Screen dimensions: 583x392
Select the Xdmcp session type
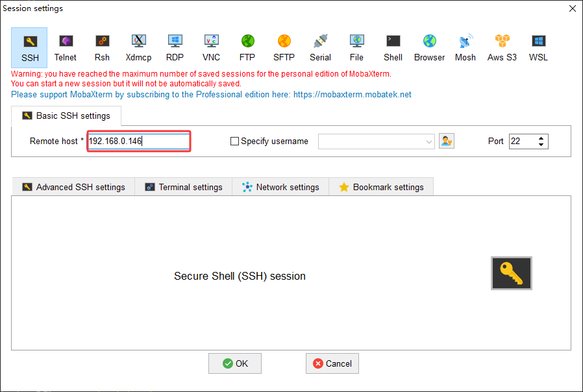click(138, 47)
